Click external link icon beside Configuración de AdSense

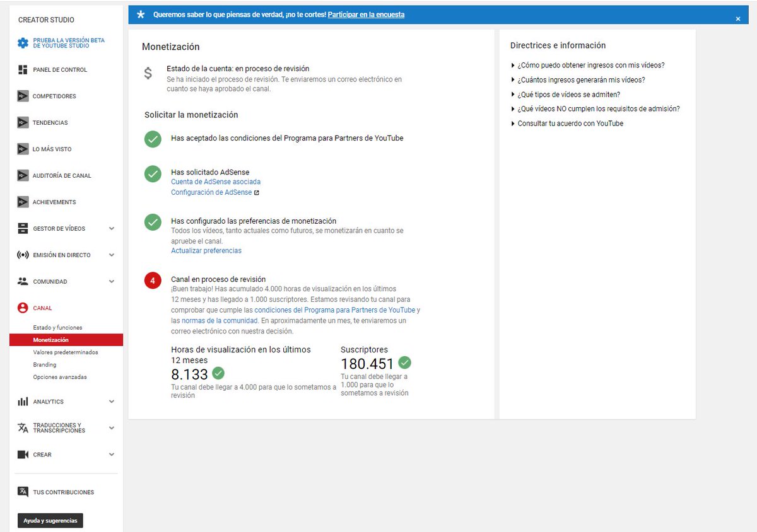point(256,193)
